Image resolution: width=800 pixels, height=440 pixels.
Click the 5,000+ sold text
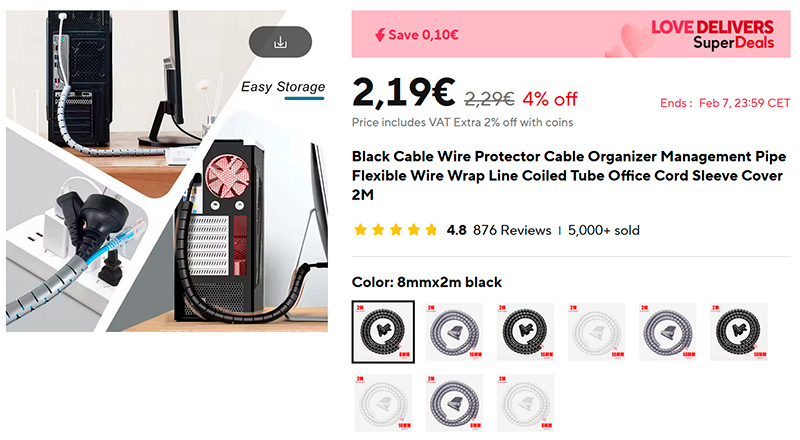tap(603, 230)
